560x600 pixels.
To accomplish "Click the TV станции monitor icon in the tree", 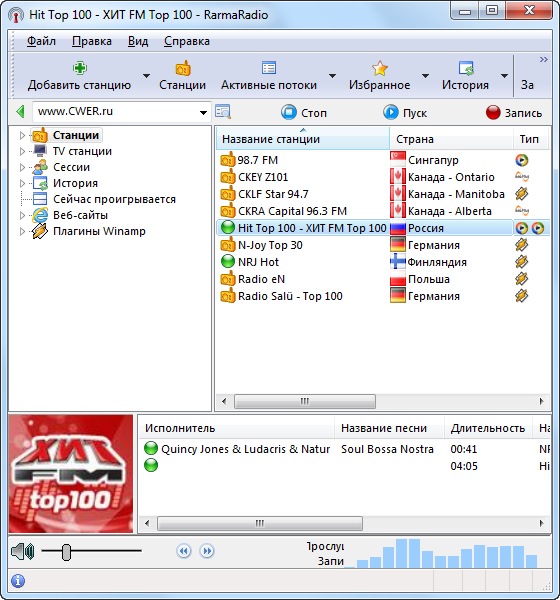I will 40,151.
